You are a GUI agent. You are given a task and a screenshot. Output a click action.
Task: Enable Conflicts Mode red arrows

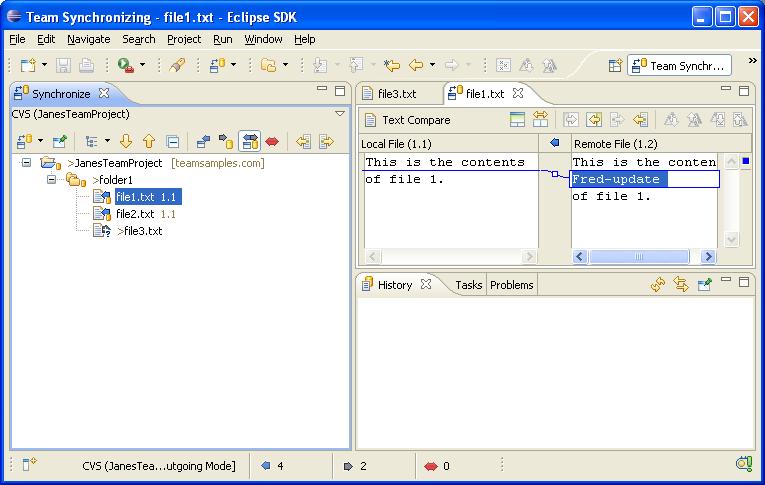(272, 141)
